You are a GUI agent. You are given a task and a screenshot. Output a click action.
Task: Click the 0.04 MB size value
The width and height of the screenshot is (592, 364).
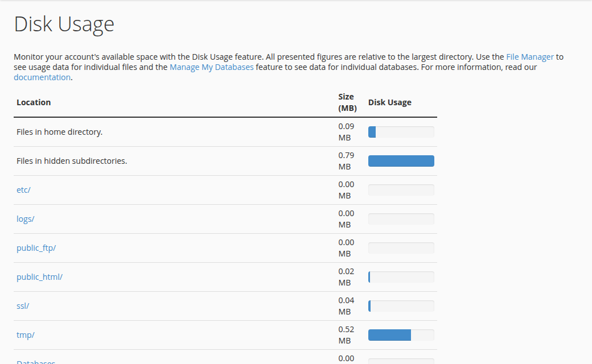pyautogui.click(x=346, y=306)
